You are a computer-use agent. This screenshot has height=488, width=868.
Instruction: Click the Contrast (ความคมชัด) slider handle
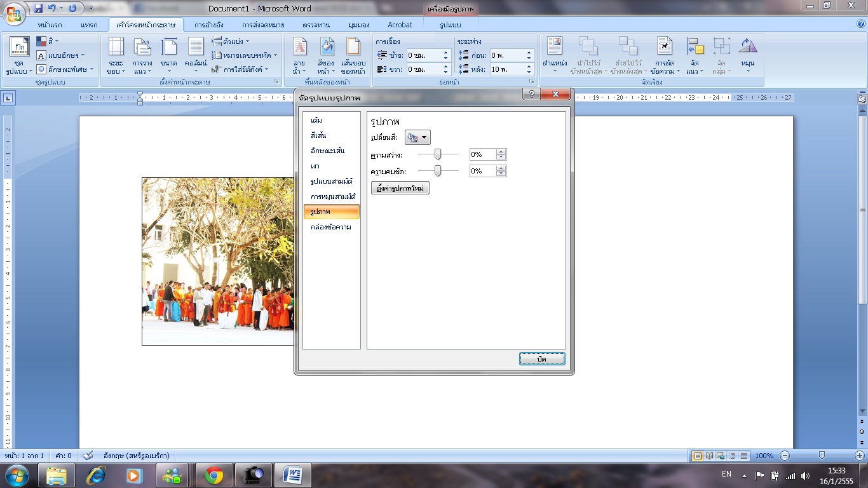pyautogui.click(x=438, y=171)
